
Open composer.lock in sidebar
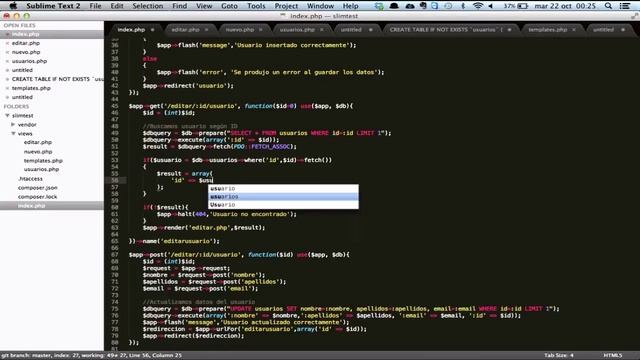[x=38, y=197]
